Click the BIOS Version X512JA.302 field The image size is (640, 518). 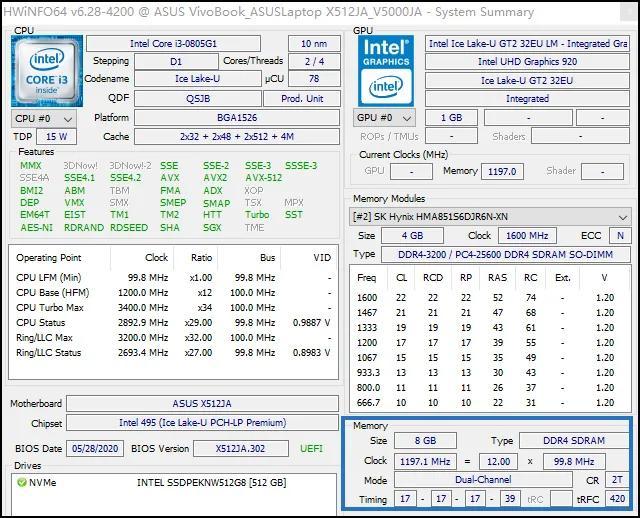[x=241, y=449]
